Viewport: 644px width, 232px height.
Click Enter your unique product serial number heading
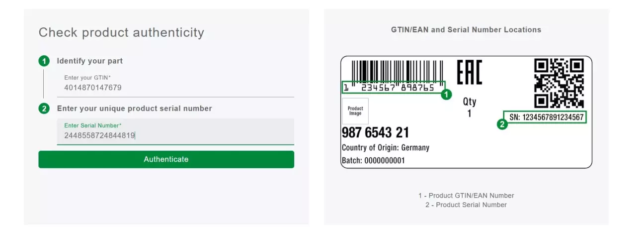pos(135,108)
